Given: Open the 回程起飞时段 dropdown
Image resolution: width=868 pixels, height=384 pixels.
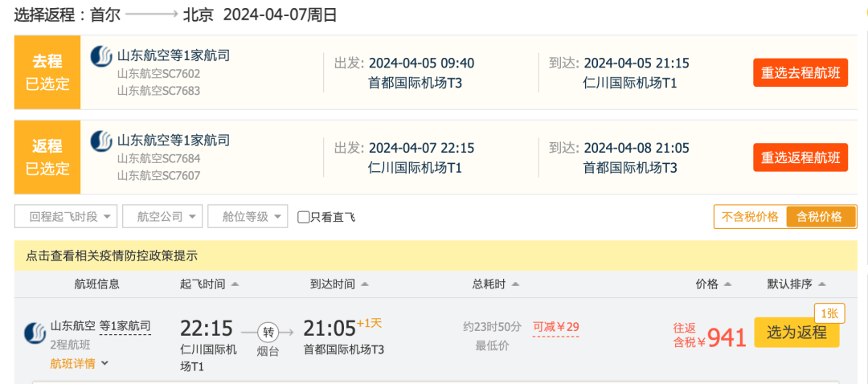Looking at the screenshot, I should coord(66,217).
